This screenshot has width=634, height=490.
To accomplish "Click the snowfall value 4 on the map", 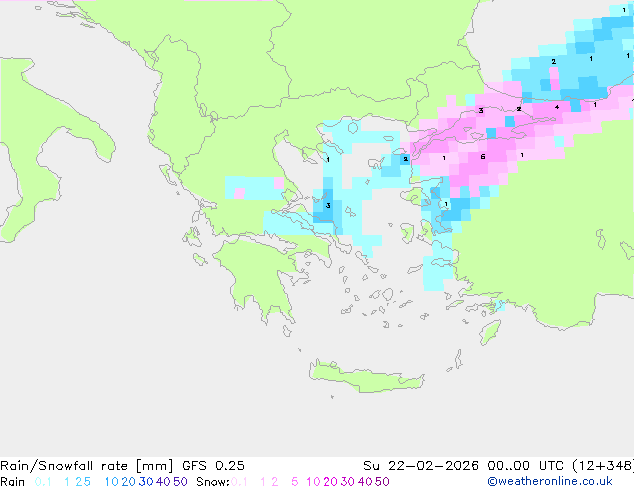I will (x=557, y=107).
